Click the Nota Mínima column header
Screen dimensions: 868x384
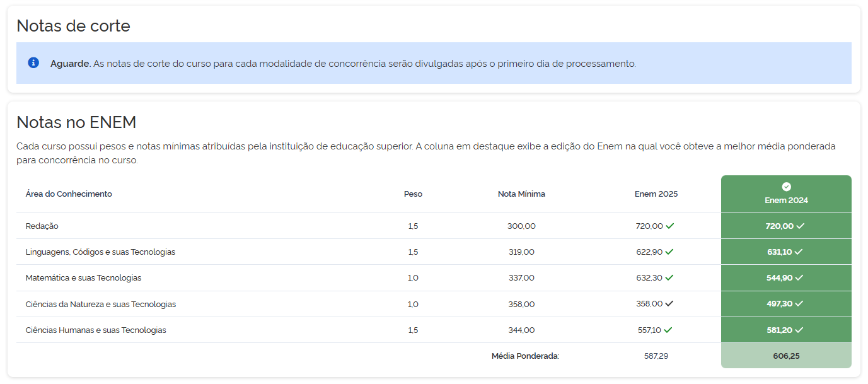point(521,194)
